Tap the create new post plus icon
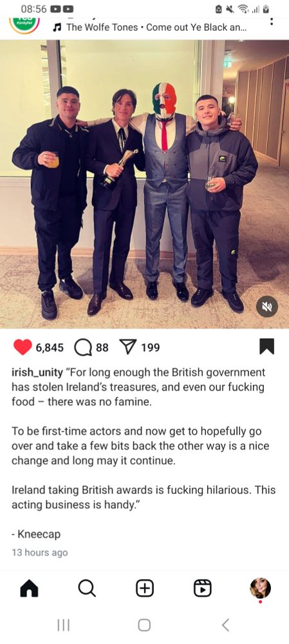Image resolution: width=289 pixels, height=644 pixels. coord(144,589)
